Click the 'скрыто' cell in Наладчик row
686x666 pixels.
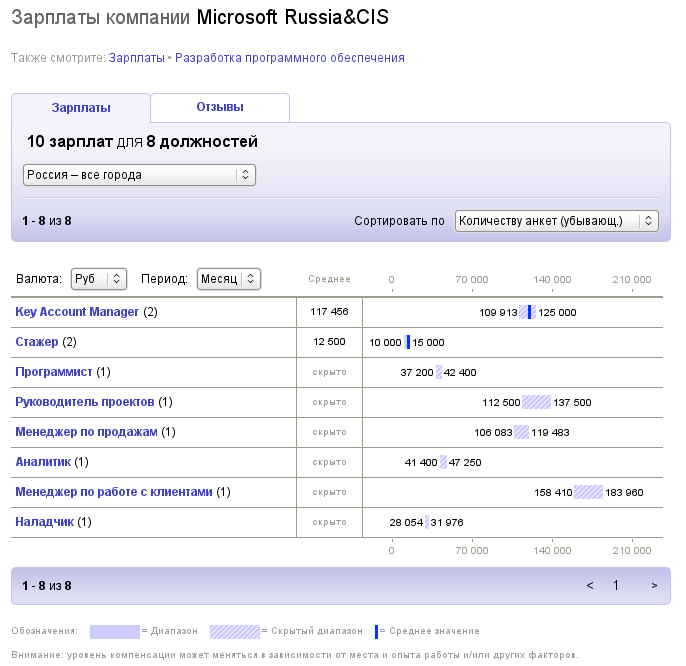coord(329,522)
